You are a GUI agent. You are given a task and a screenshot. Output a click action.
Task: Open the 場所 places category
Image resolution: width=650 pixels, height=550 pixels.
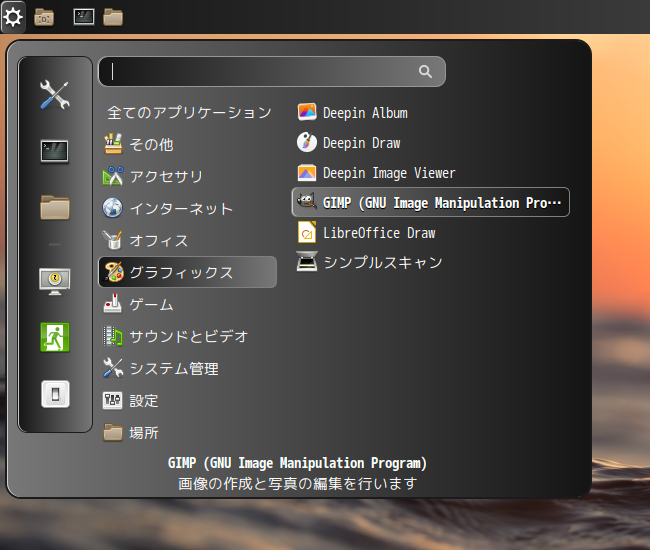point(187,432)
